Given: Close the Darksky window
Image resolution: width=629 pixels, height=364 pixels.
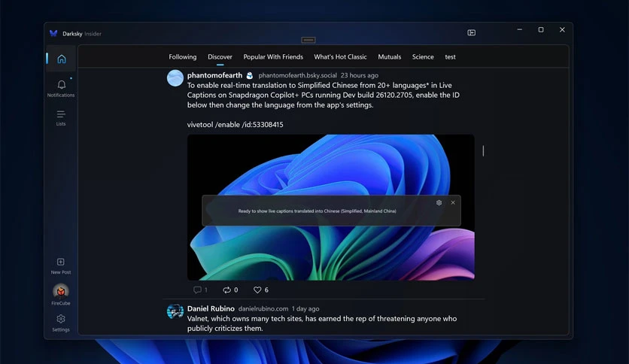Looking at the screenshot, I should [x=562, y=29].
